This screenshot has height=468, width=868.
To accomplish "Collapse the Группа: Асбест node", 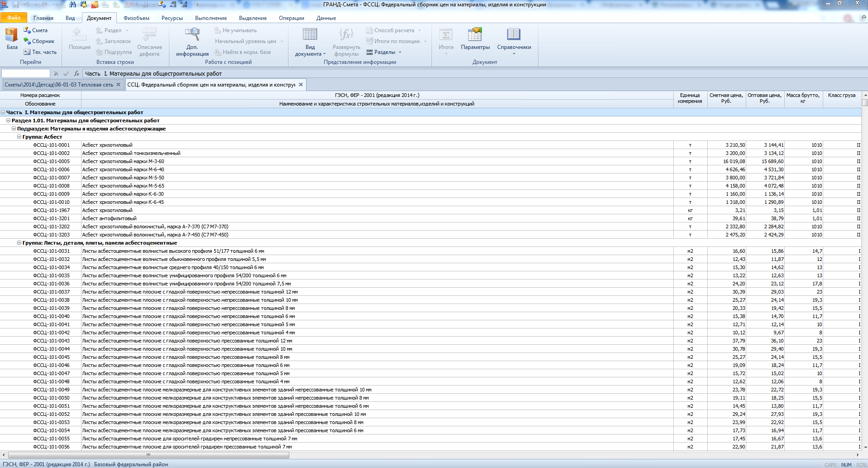I will pyautogui.click(x=19, y=137).
